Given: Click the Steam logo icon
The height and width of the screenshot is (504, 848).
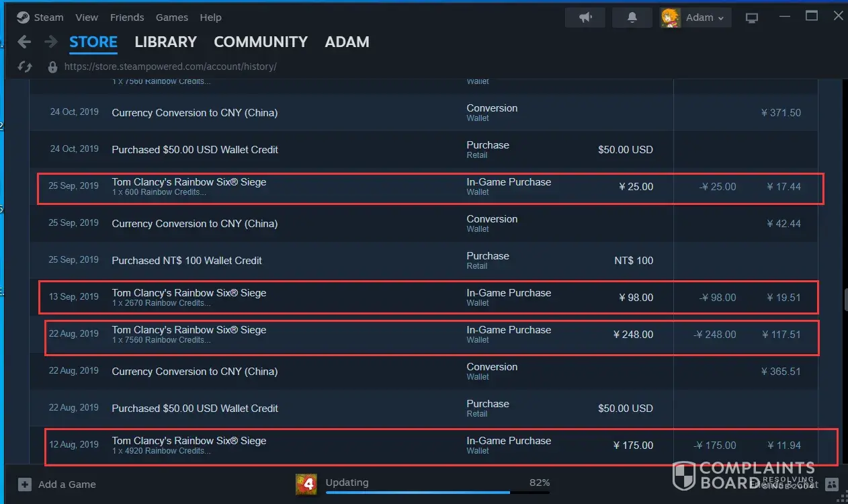Looking at the screenshot, I should pyautogui.click(x=23, y=17).
